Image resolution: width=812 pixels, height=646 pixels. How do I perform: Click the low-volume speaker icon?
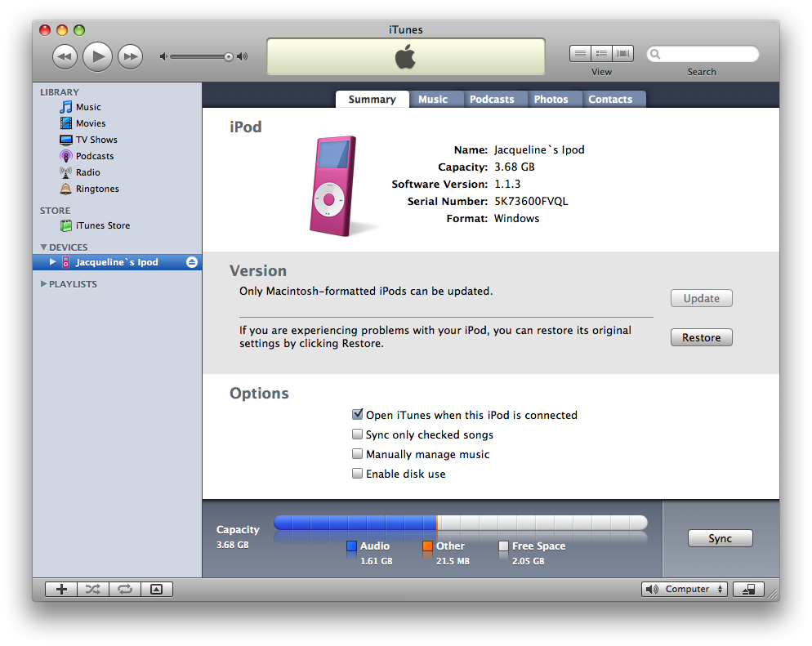coord(163,56)
